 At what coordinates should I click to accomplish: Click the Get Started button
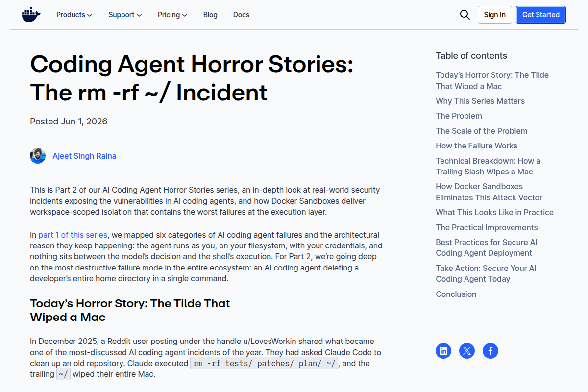(x=541, y=15)
